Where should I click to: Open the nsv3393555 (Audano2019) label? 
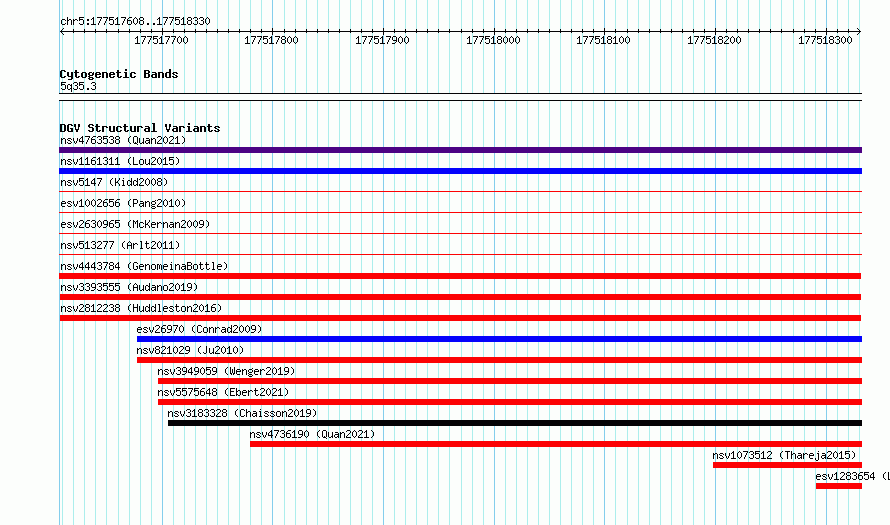click(x=129, y=287)
